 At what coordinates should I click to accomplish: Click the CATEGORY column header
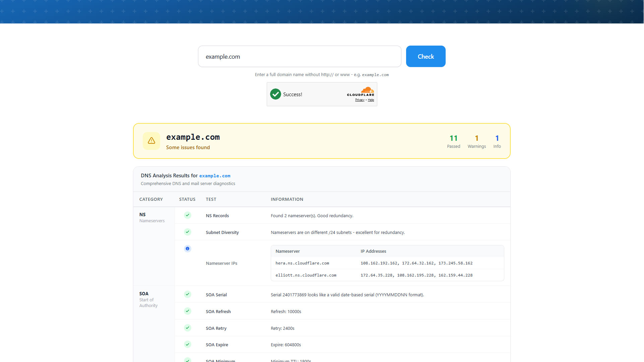coord(151,199)
